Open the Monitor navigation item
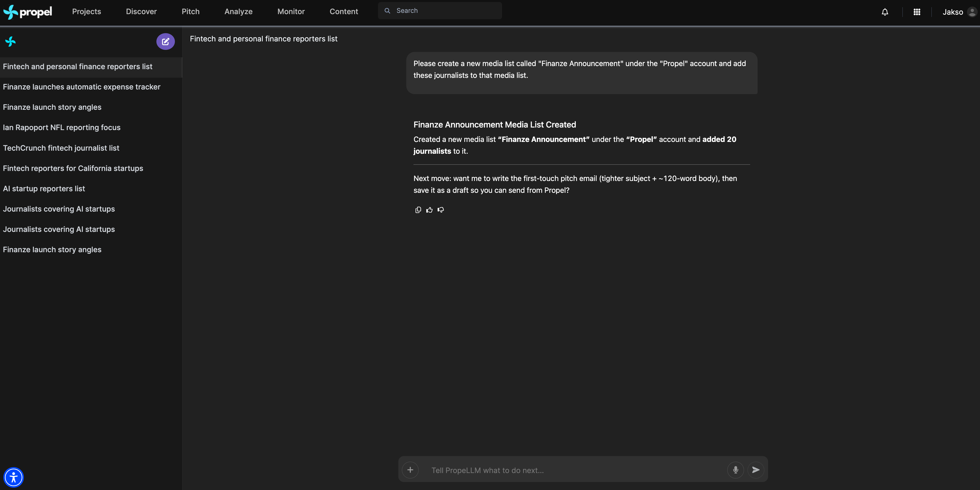The image size is (980, 490). coord(291,11)
